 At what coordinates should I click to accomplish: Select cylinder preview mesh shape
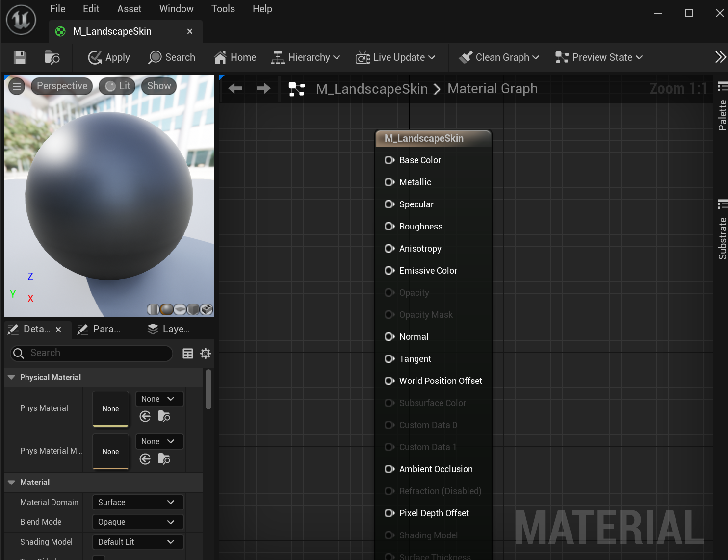point(153,309)
